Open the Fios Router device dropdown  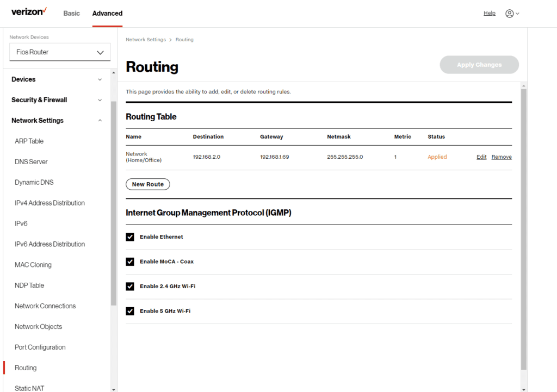click(60, 52)
